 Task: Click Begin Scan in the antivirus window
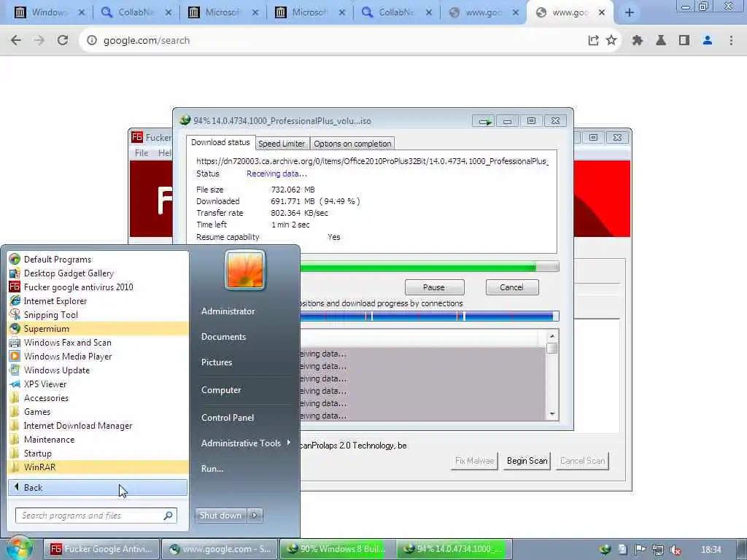(x=527, y=461)
